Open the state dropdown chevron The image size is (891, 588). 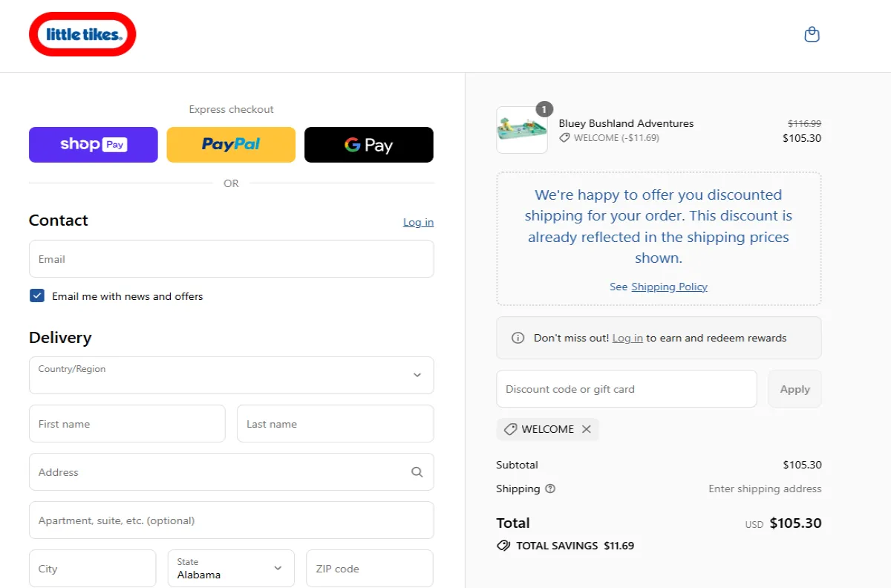[278, 568]
